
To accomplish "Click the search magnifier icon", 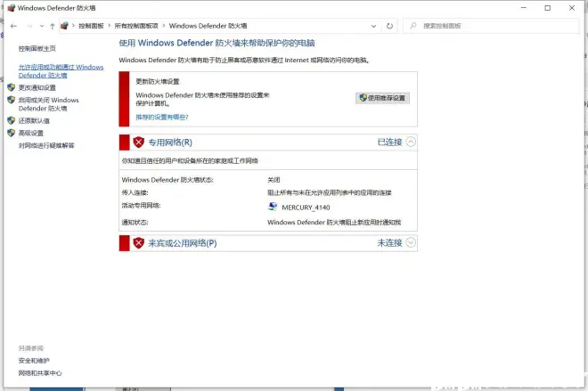I will click(x=412, y=26).
